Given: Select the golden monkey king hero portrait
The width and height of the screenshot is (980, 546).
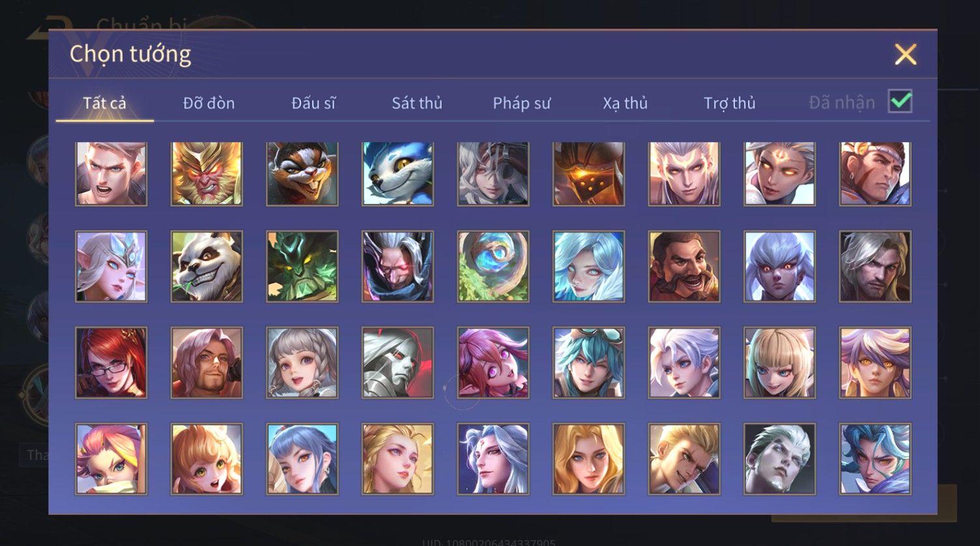Looking at the screenshot, I should click(x=207, y=174).
